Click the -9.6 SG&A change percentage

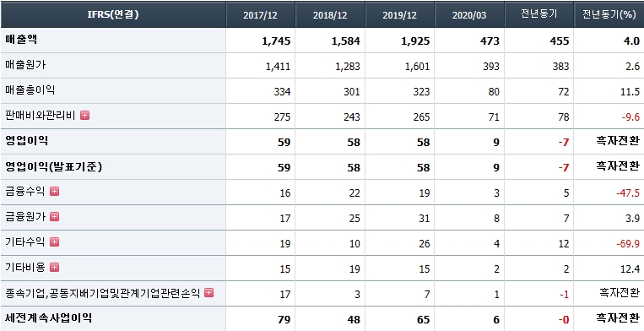630,117
